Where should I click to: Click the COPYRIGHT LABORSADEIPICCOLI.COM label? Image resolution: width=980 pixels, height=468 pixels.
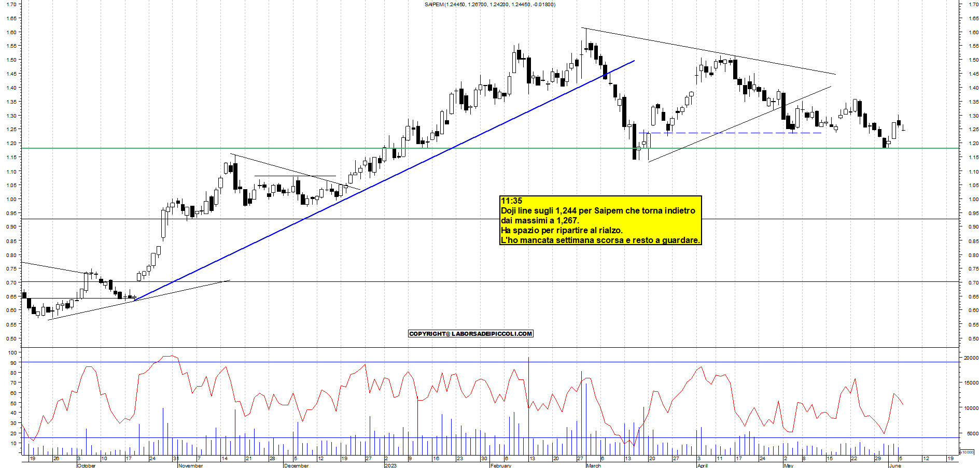click(x=471, y=334)
